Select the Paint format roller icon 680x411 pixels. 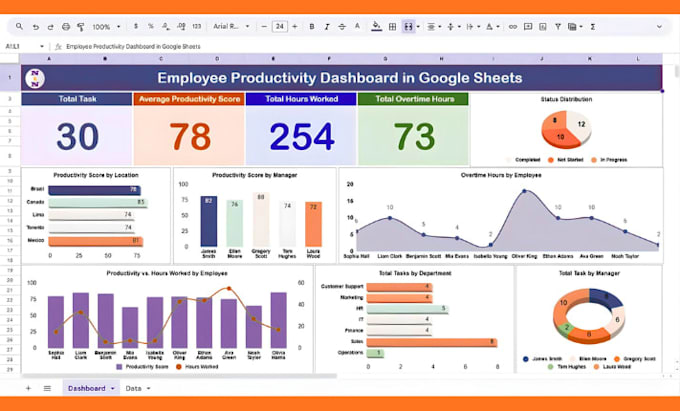pyautogui.click(x=81, y=27)
